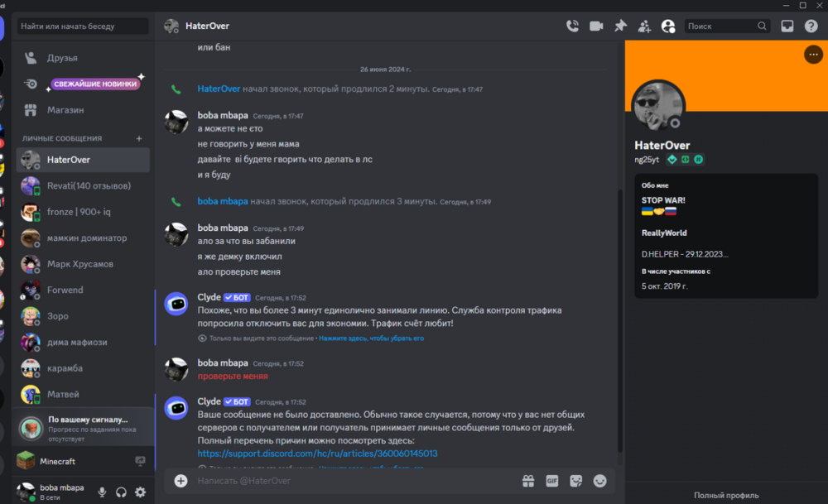This screenshot has width=828, height=504.
Task: Open the gift icon in message bar
Action: click(x=528, y=481)
